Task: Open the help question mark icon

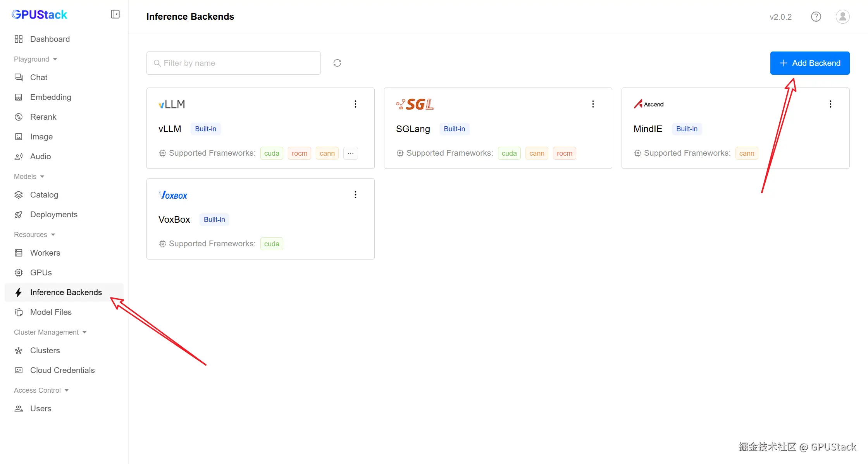Action: click(816, 17)
